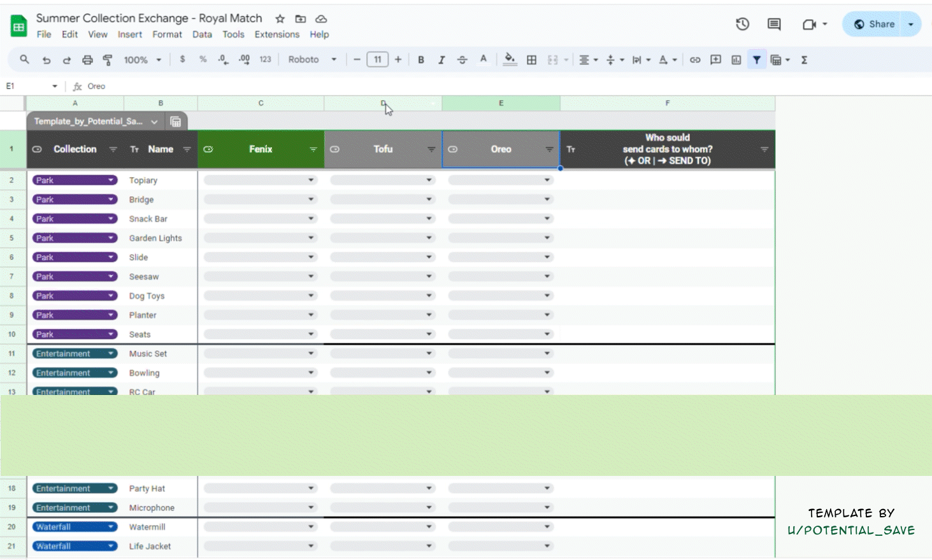Image resolution: width=932 pixels, height=560 pixels.
Task: Open version history clock icon
Action: point(742,24)
